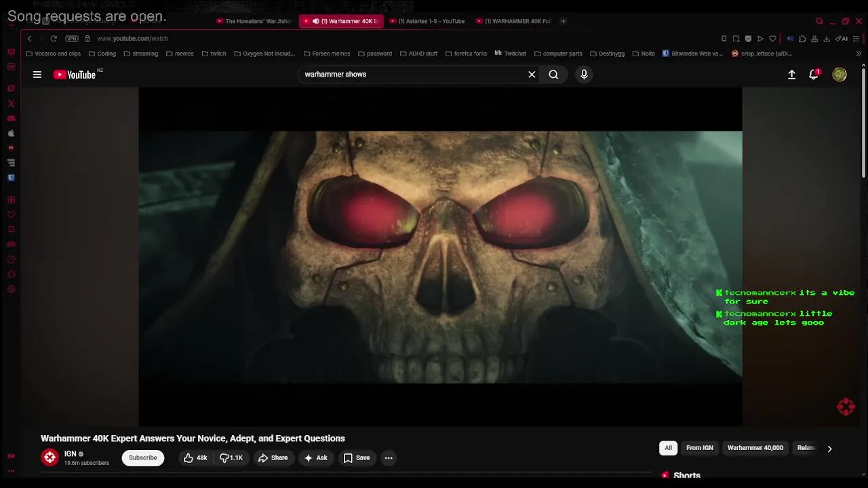The height and width of the screenshot is (488, 868).
Task: Open the Coding bookmark folder
Action: point(102,54)
